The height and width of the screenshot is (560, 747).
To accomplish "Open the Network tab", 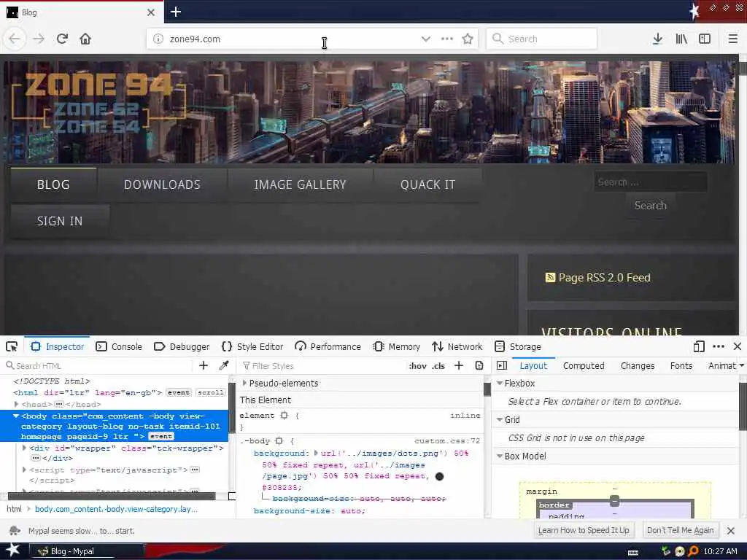I will (x=457, y=346).
